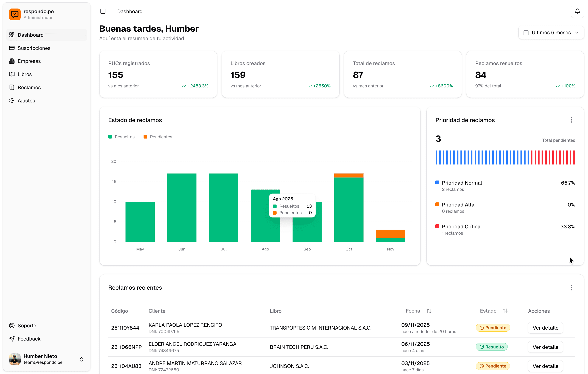Toggle Resueltos legend series in chart

coord(122,137)
